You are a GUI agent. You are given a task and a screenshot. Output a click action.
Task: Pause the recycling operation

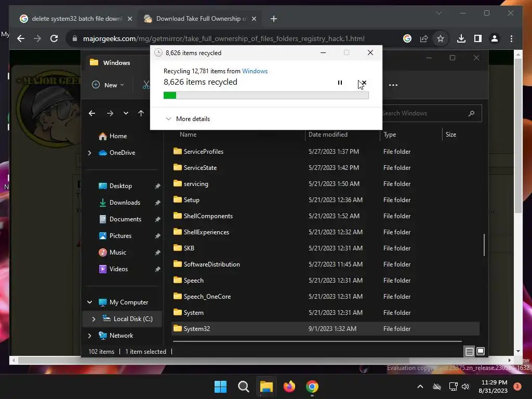340,83
